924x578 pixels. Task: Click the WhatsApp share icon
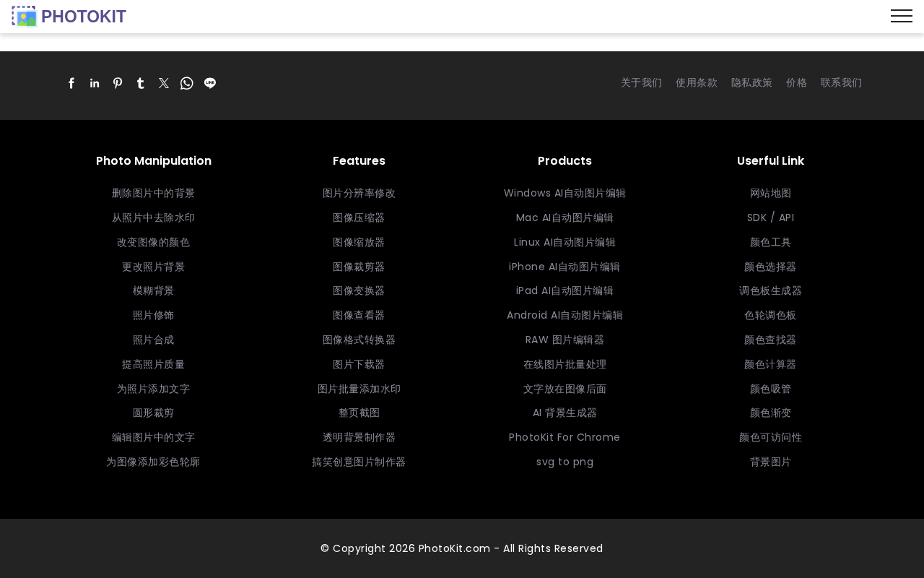(187, 83)
